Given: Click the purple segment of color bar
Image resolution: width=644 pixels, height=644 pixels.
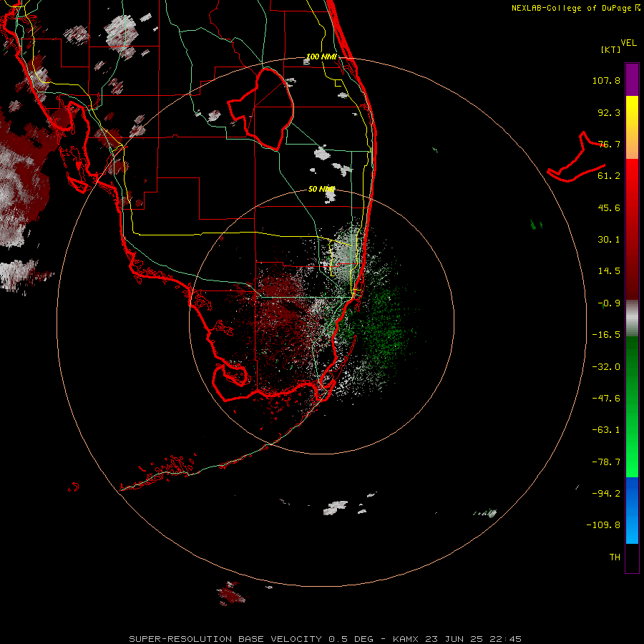Looking at the screenshot, I should [632, 79].
